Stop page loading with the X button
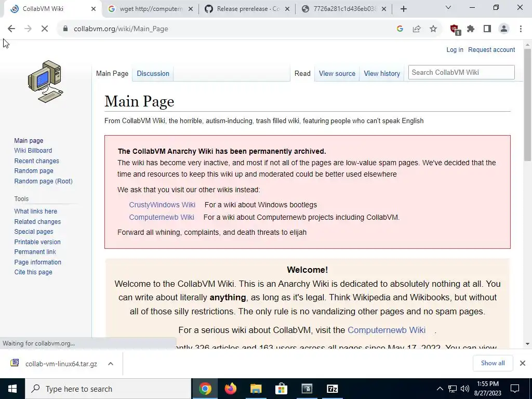Image resolution: width=532 pixels, height=399 pixels. coord(45,29)
